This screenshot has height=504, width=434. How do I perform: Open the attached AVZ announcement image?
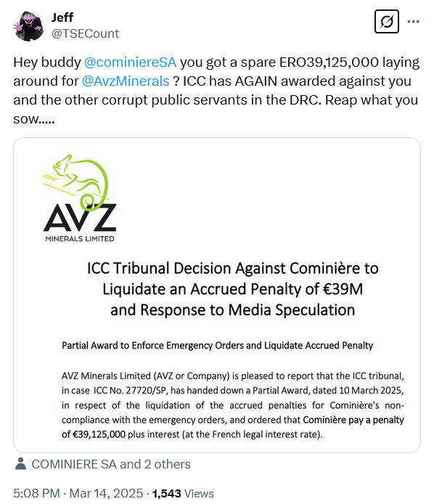pos(217,295)
